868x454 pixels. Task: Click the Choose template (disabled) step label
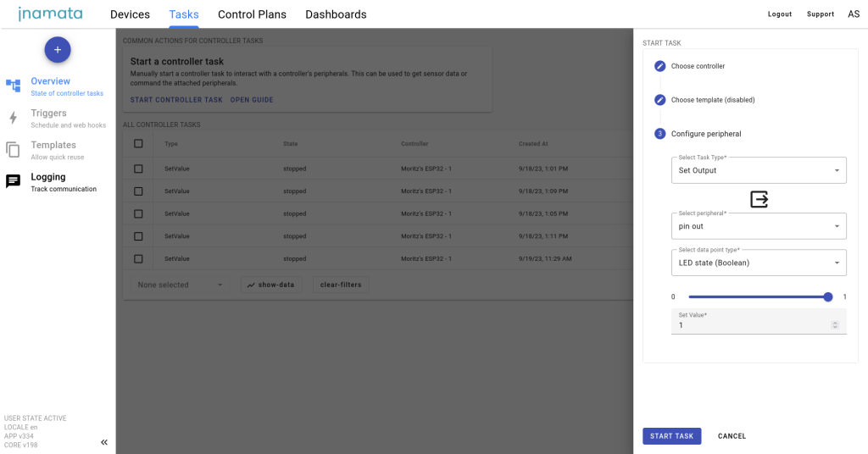pyautogui.click(x=713, y=100)
